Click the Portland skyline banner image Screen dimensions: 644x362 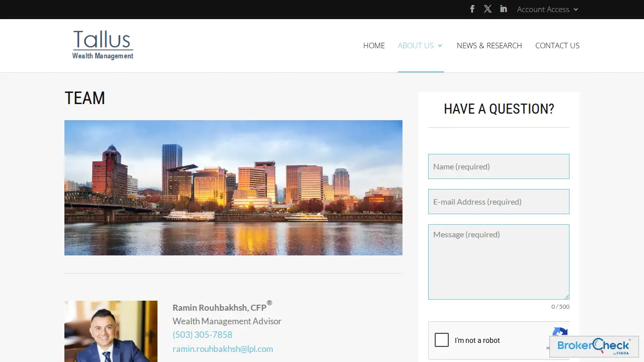[x=233, y=188]
